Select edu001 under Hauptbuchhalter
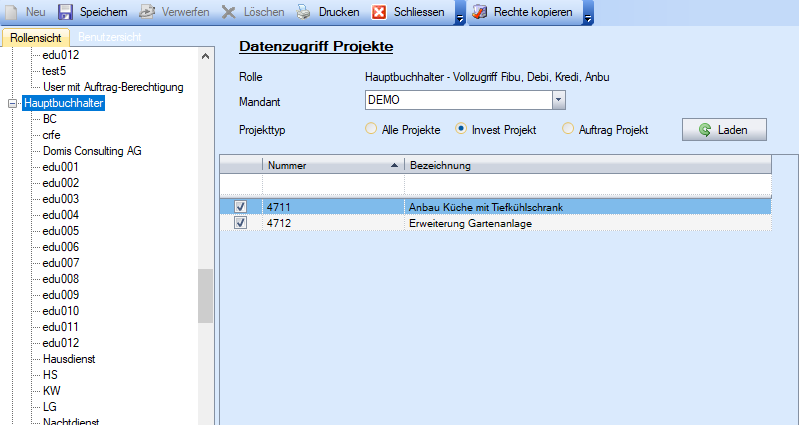799x425 pixels. click(x=61, y=167)
